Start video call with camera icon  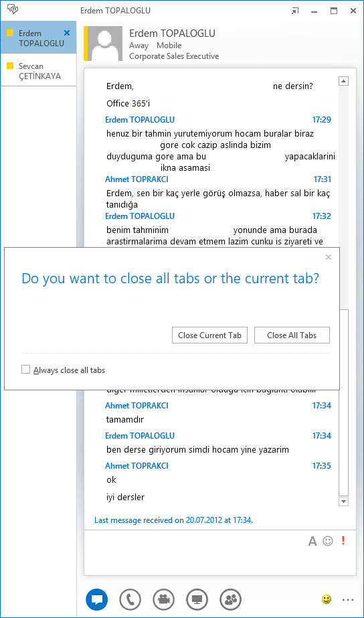[x=164, y=599]
